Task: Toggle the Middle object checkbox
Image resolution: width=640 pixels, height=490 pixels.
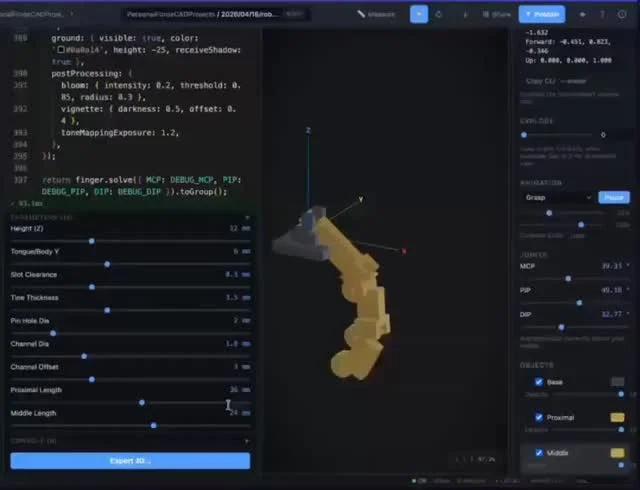Action: [x=539, y=452]
